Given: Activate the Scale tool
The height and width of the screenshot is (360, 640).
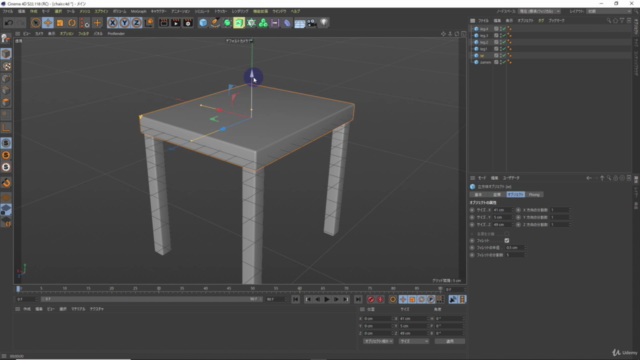Looking at the screenshot, I should pyautogui.click(x=60, y=23).
